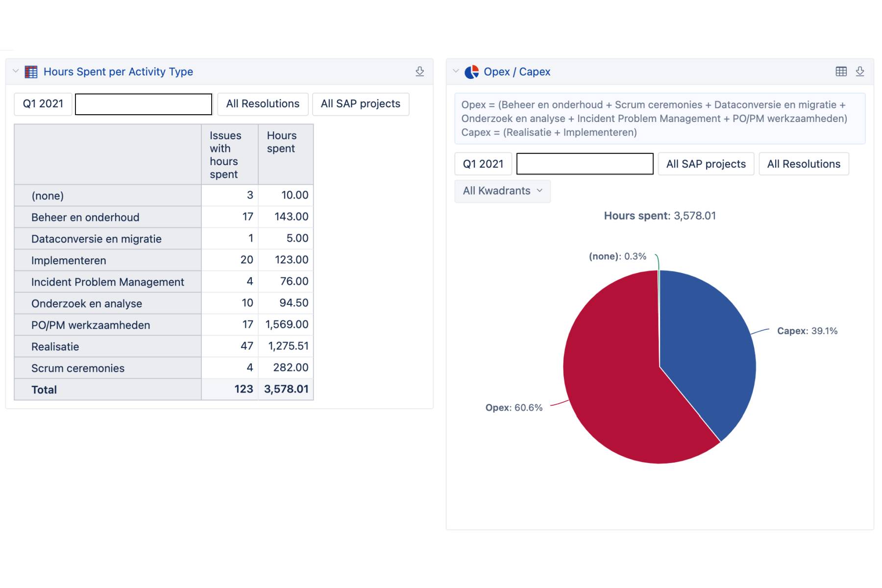The width and height of the screenshot is (882, 588).
Task: Click All Resolutions filter in Opex / Capex
Action: click(x=803, y=164)
